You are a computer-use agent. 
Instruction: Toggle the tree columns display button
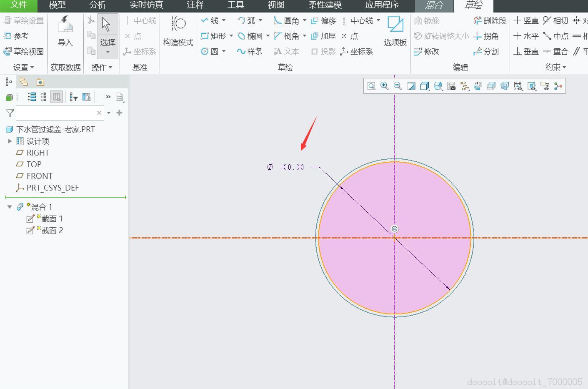click(x=57, y=97)
